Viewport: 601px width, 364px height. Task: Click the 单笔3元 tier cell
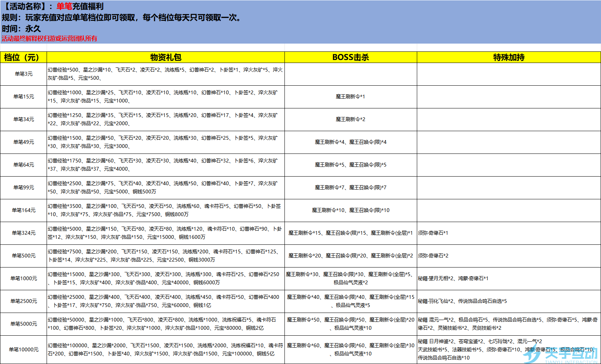[x=23, y=74]
